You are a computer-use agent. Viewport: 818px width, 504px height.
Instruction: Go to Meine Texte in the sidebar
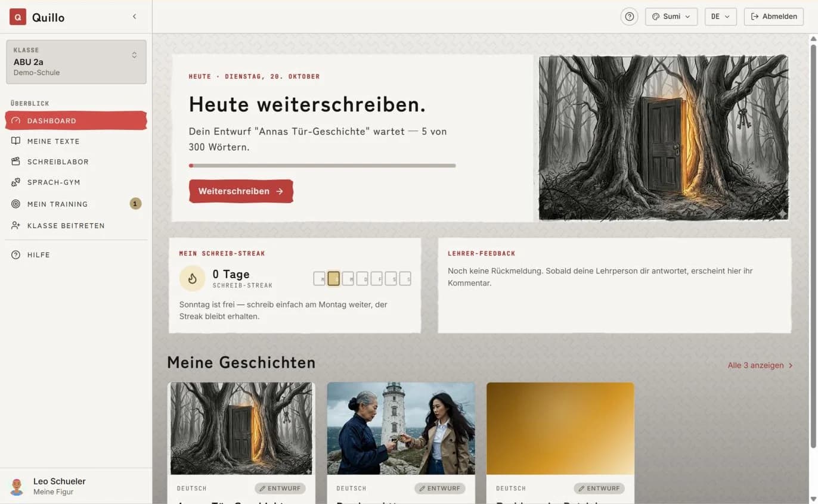(x=76, y=141)
